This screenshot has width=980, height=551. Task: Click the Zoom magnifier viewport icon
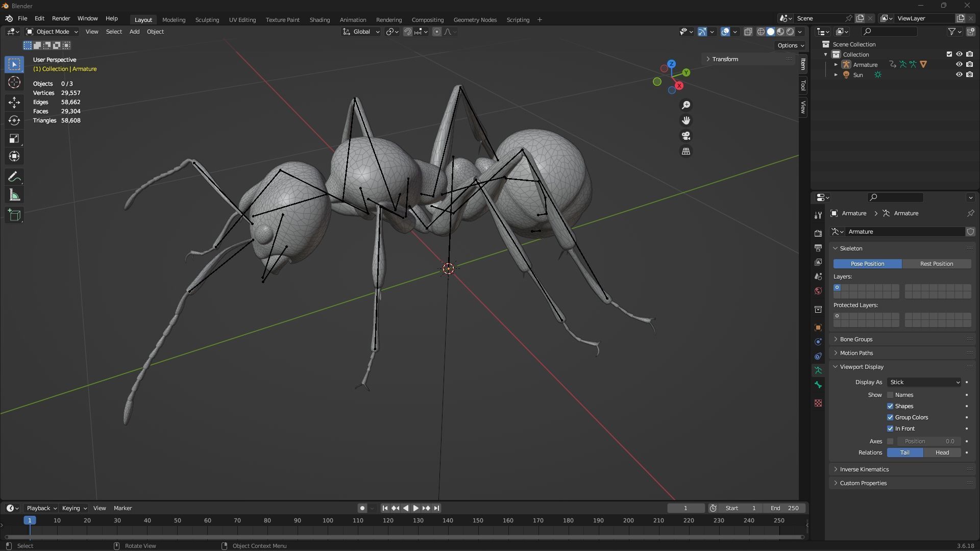click(686, 105)
